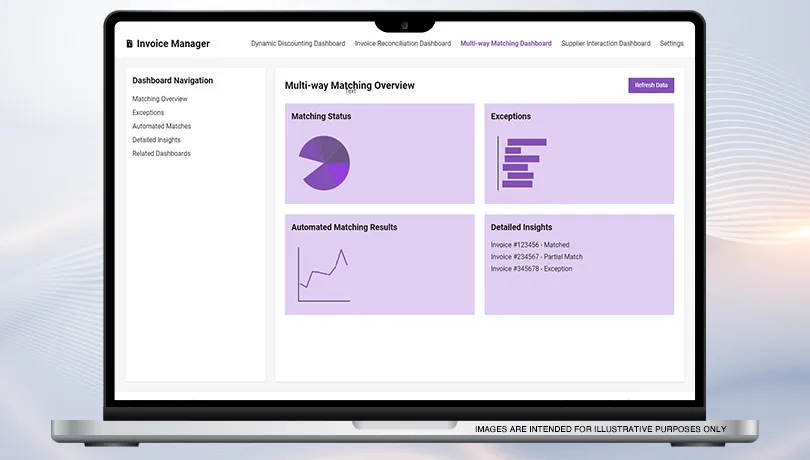Click the Multi-way Matching Overview heading
Screen dimensions: 810x460
point(350,86)
